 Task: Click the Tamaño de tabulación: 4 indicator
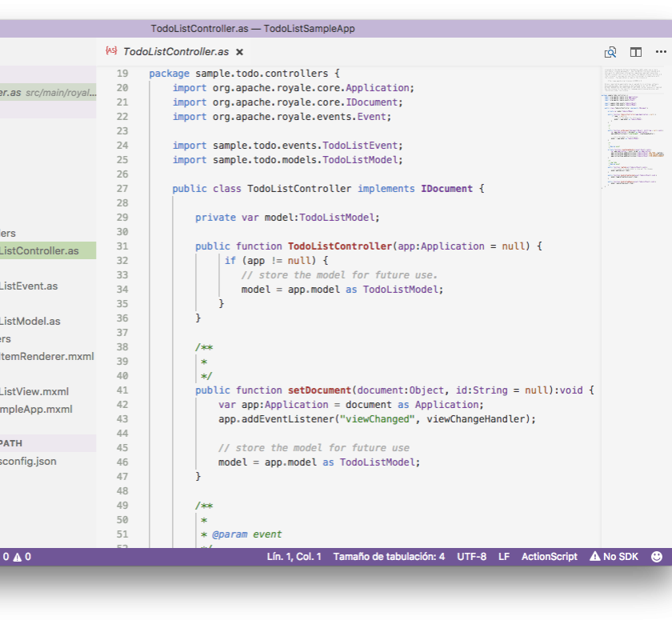pos(389,557)
